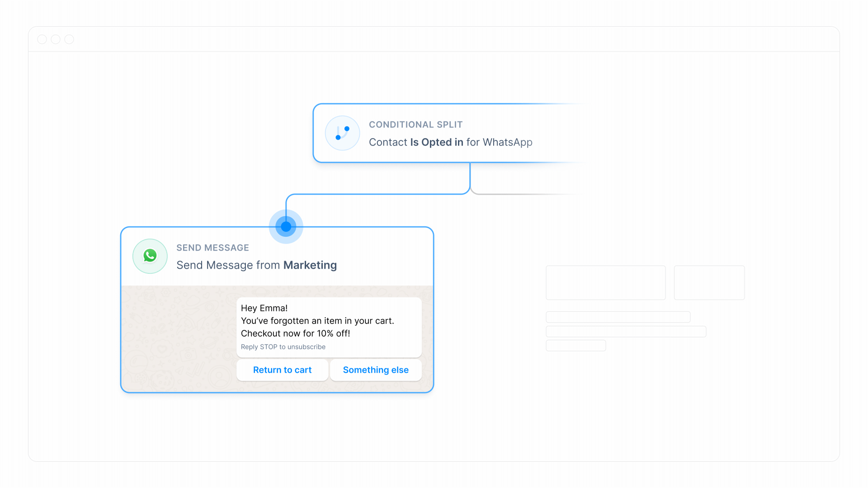Click the large left placeholder box
The height and width of the screenshot is (488, 868).
605,282
